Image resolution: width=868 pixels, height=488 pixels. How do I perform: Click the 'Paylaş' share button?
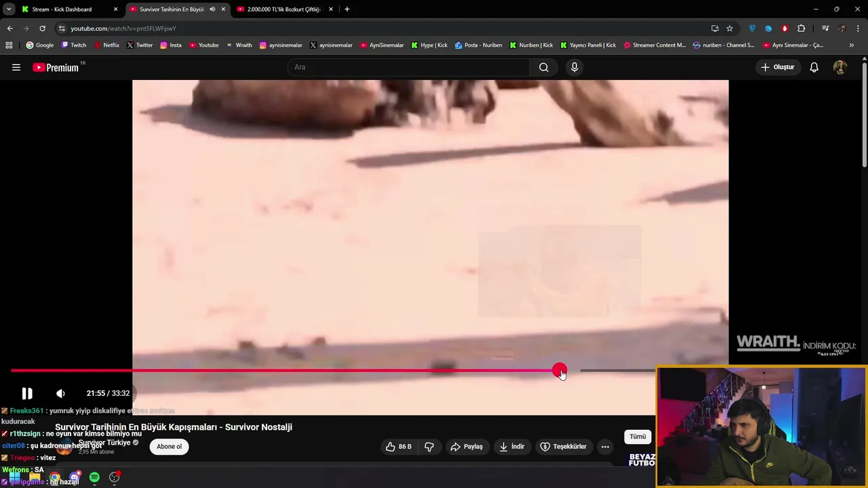coord(467,447)
